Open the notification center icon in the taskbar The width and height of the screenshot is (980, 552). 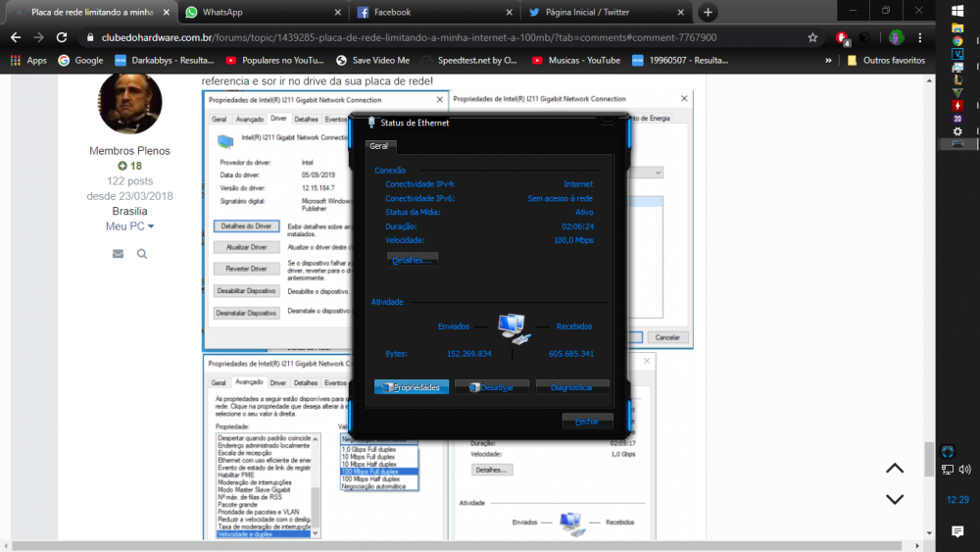tap(957, 531)
